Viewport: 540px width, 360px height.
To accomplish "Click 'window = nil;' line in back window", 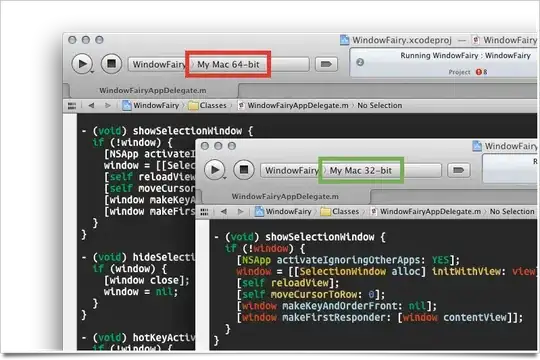I will [x=141, y=292].
